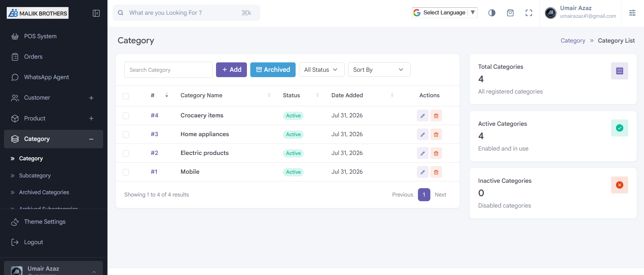Click the Active Categories checkmark icon
Viewport: 644px width, 275px height.
(619, 128)
